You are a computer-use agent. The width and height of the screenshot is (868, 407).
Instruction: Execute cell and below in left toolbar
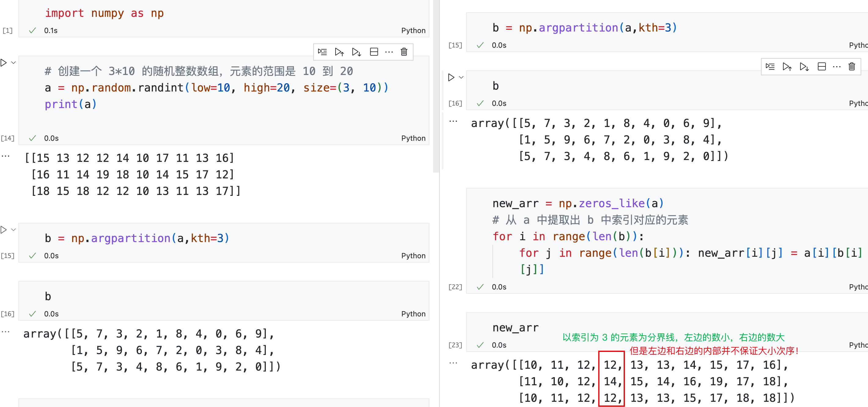click(x=356, y=52)
